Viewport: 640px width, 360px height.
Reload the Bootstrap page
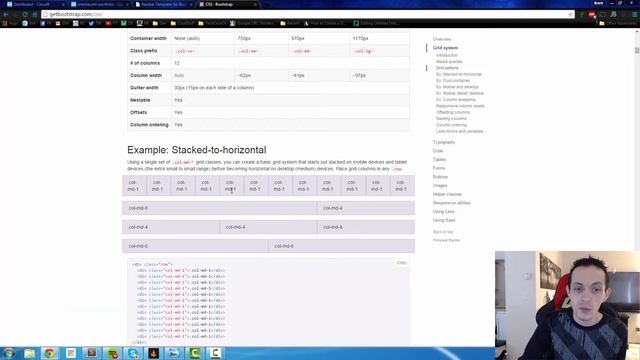[x=25, y=14]
